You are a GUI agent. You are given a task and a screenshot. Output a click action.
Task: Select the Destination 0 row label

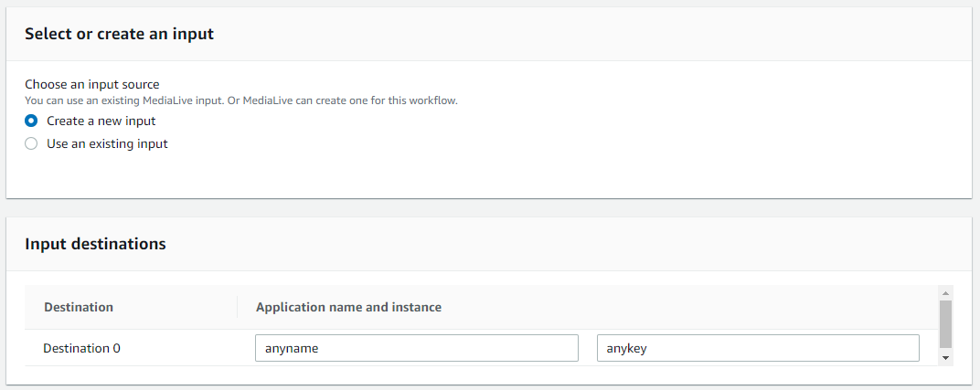pyautogui.click(x=82, y=348)
